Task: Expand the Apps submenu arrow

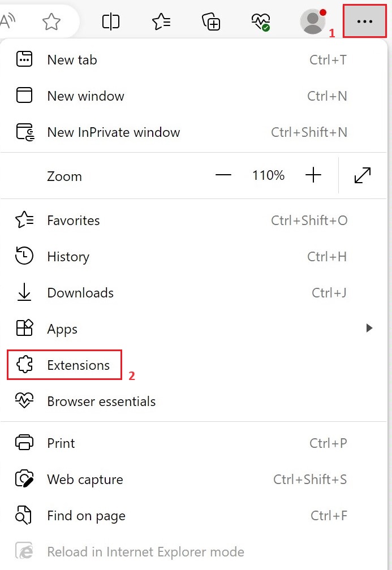Action: (x=370, y=329)
